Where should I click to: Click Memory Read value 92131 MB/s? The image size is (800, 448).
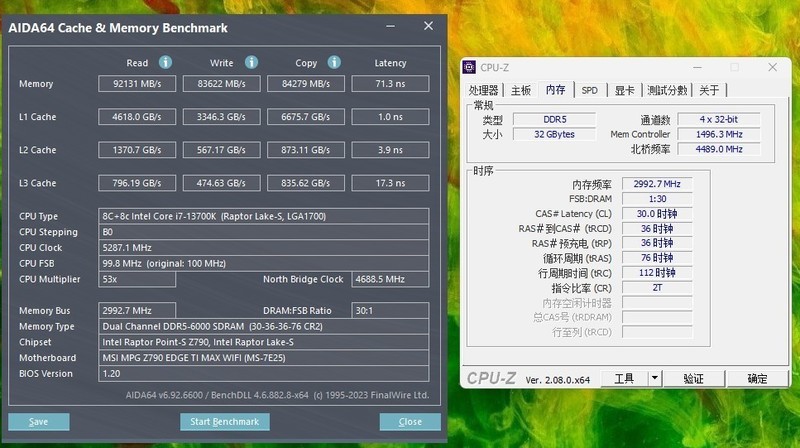coord(137,84)
